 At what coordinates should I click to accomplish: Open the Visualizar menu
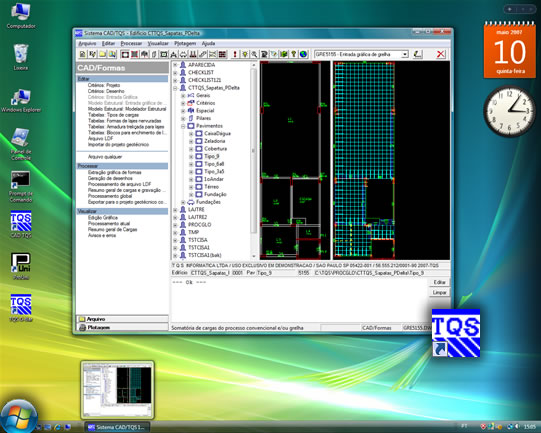click(158, 43)
